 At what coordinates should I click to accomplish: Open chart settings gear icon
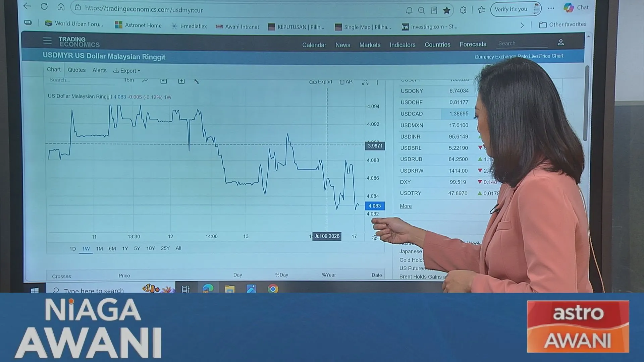(x=375, y=238)
